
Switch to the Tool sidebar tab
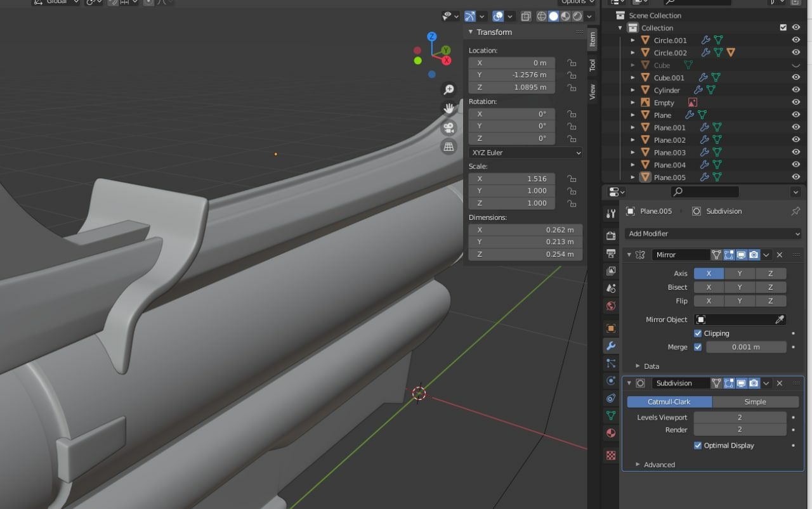pyautogui.click(x=593, y=65)
